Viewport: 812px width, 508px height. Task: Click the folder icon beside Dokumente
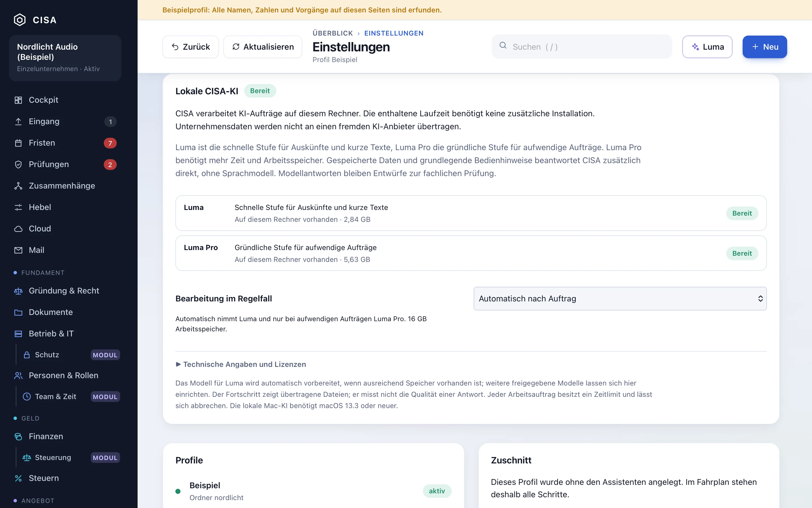[x=18, y=312]
